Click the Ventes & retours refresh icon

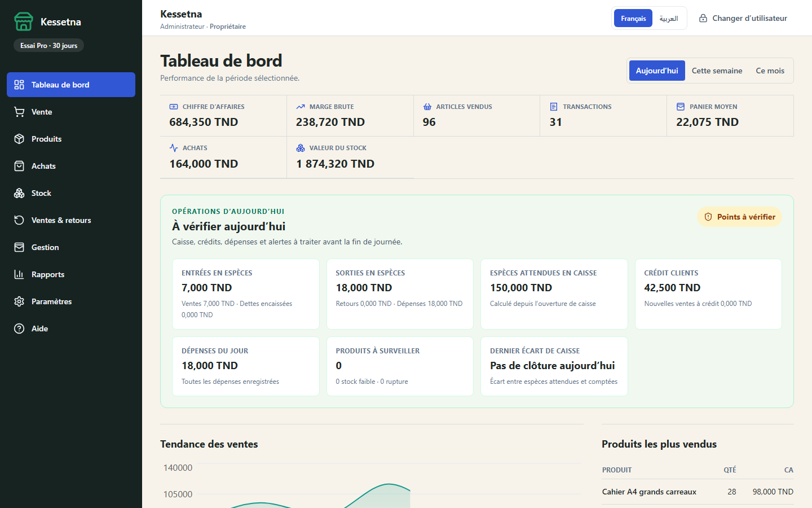tap(19, 220)
